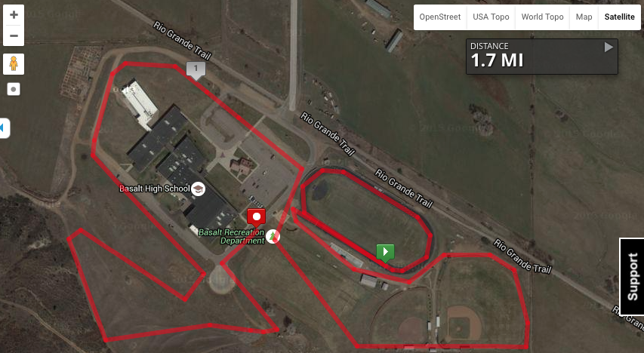Activate the Street View pegman icon

pos(14,64)
